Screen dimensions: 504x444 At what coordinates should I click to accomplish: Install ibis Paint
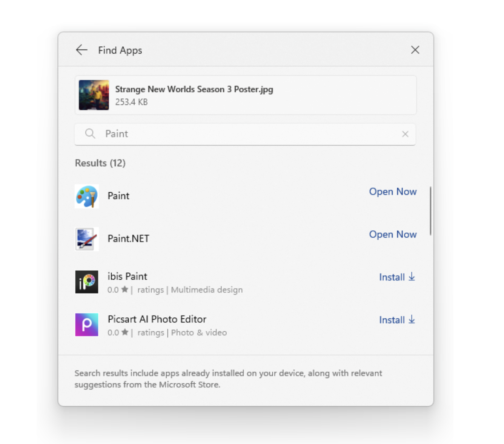tap(397, 277)
